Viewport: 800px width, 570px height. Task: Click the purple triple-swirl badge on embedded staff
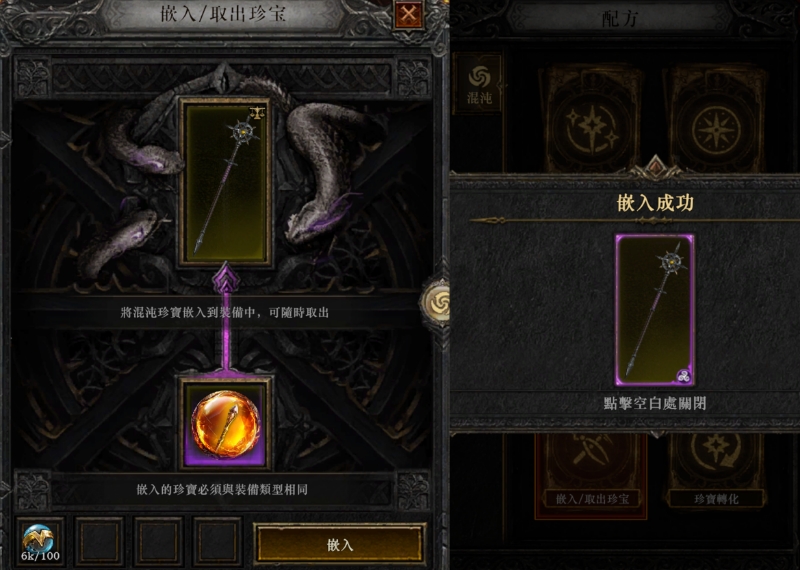684,376
